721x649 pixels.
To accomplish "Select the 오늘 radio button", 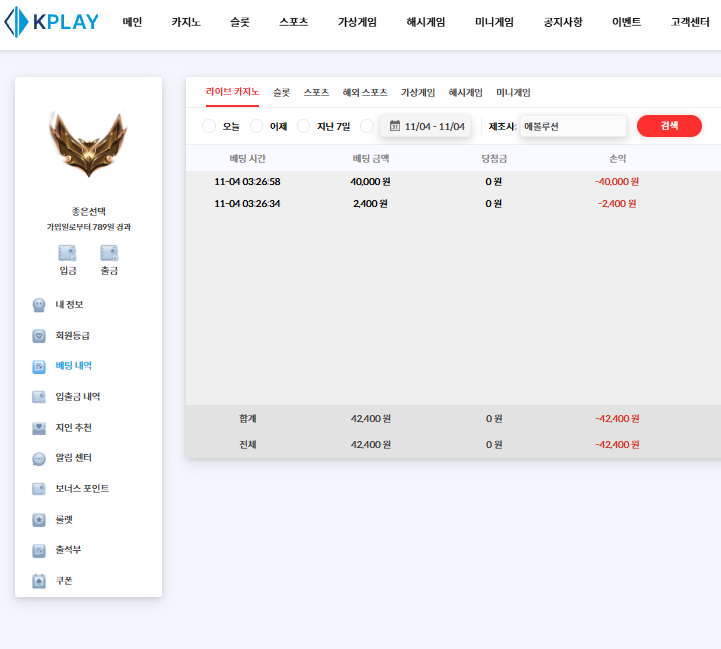I will (209, 126).
